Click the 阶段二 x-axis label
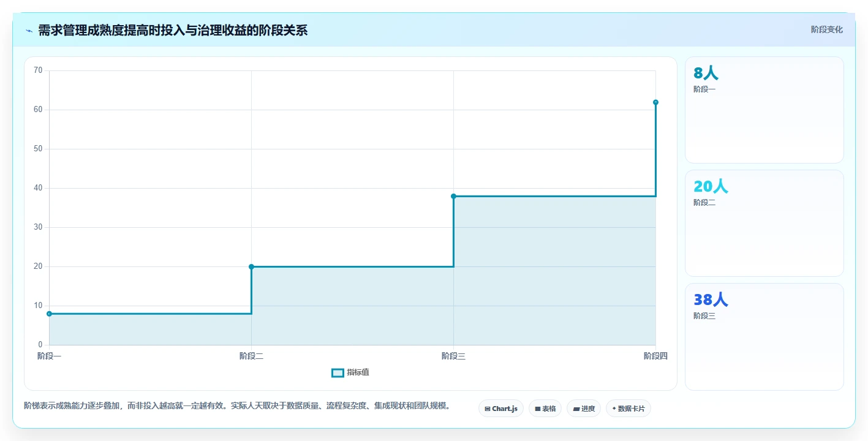Viewport: 868px width, 441px height. [251, 356]
